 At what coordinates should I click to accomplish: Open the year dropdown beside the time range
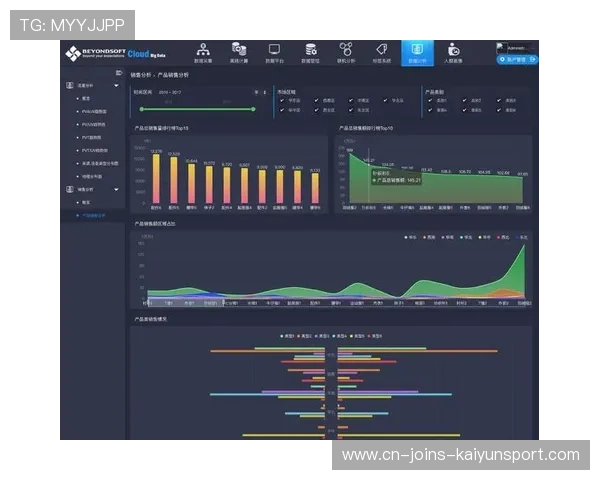point(256,91)
